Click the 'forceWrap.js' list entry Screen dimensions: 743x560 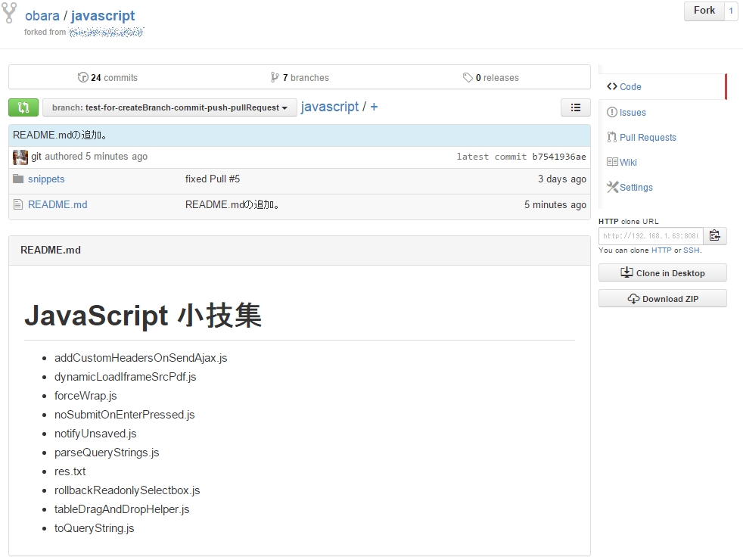pos(85,396)
